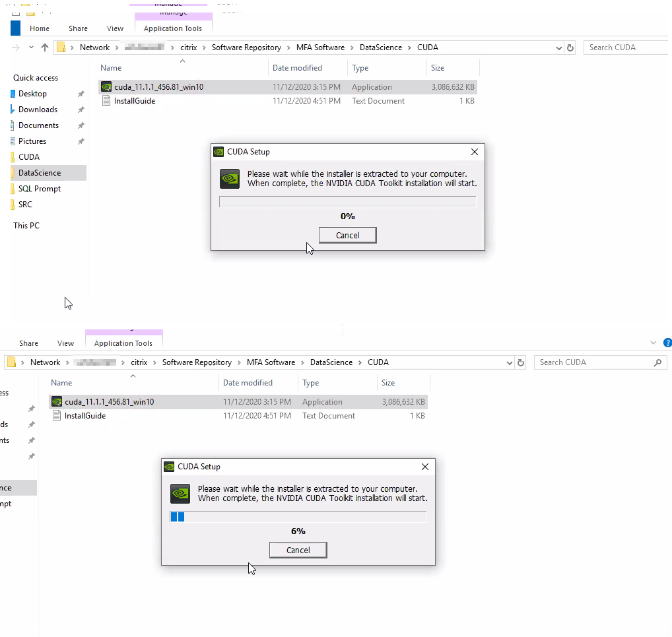Select DataScience in the navigation pane
This screenshot has width=672, height=637.
click(40, 173)
